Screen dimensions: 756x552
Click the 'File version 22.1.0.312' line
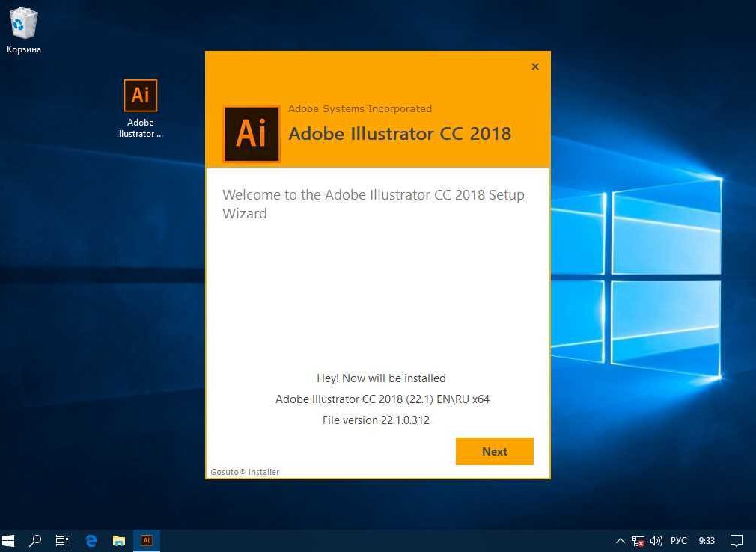[376, 420]
